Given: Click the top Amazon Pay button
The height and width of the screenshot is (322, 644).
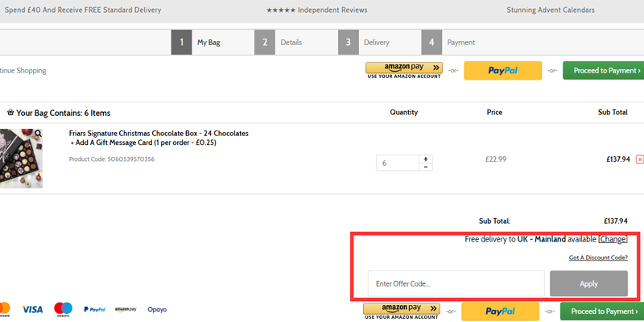Looking at the screenshot, I should click(x=404, y=68).
